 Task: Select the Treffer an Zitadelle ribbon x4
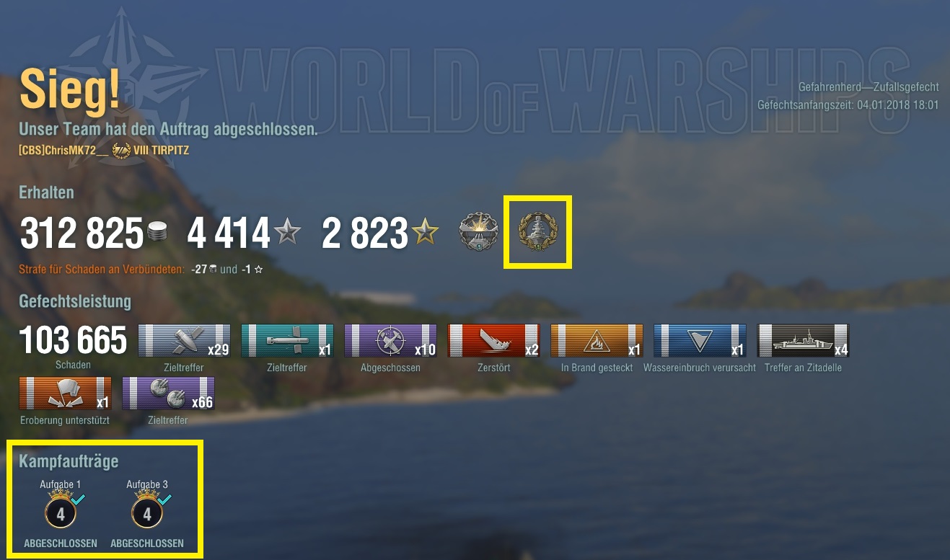click(x=803, y=341)
